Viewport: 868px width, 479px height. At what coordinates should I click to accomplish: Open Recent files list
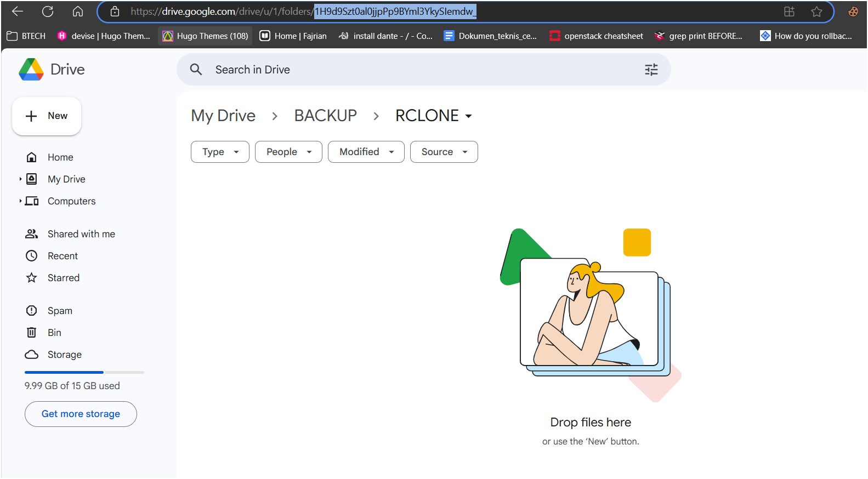(63, 256)
